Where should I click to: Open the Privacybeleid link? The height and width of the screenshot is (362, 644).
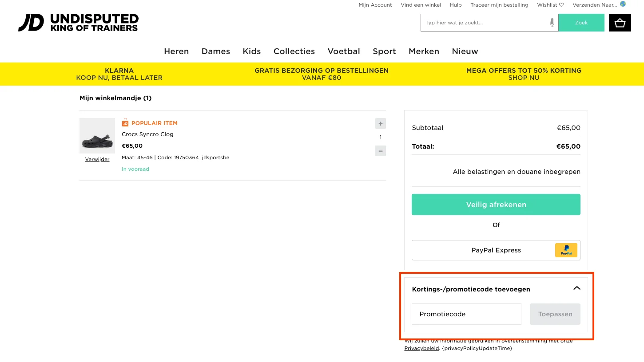pos(421,348)
